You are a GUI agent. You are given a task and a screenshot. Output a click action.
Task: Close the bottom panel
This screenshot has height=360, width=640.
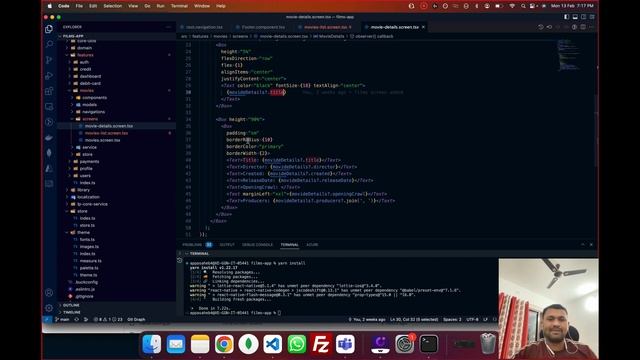tap(591, 244)
